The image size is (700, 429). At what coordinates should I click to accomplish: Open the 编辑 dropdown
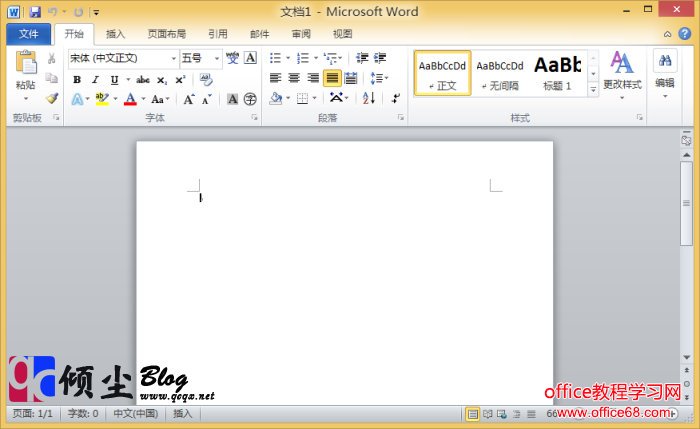point(665,74)
